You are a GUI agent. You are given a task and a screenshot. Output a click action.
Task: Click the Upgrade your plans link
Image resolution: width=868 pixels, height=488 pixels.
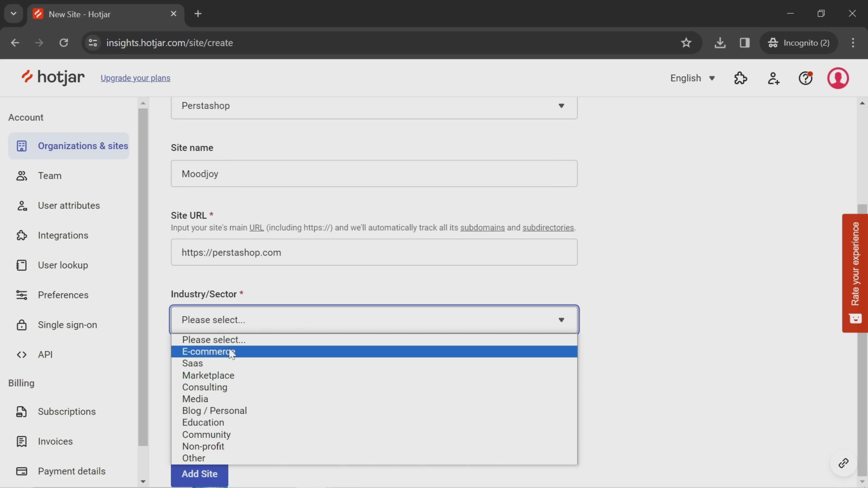pyautogui.click(x=135, y=78)
